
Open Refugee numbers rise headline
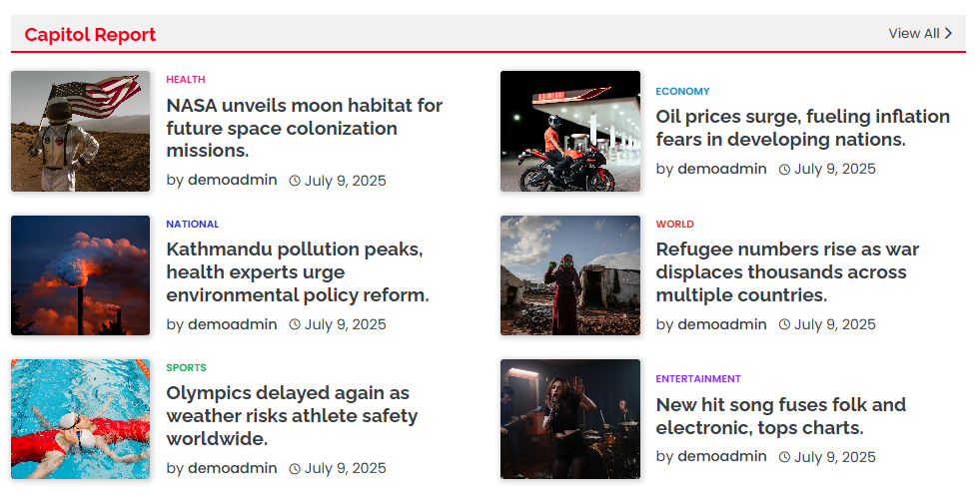click(x=787, y=272)
